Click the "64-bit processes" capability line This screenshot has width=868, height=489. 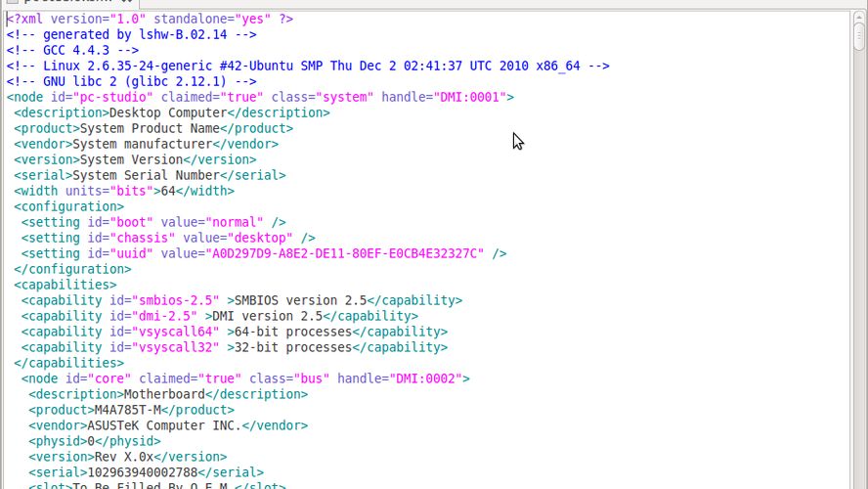click(235, 332)
